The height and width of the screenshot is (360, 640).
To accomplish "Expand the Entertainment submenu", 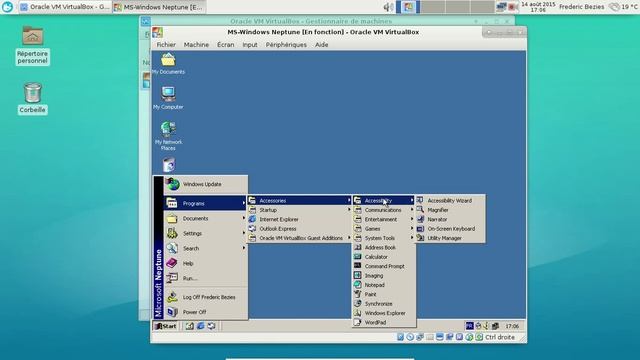I will (x=384, y=219).
